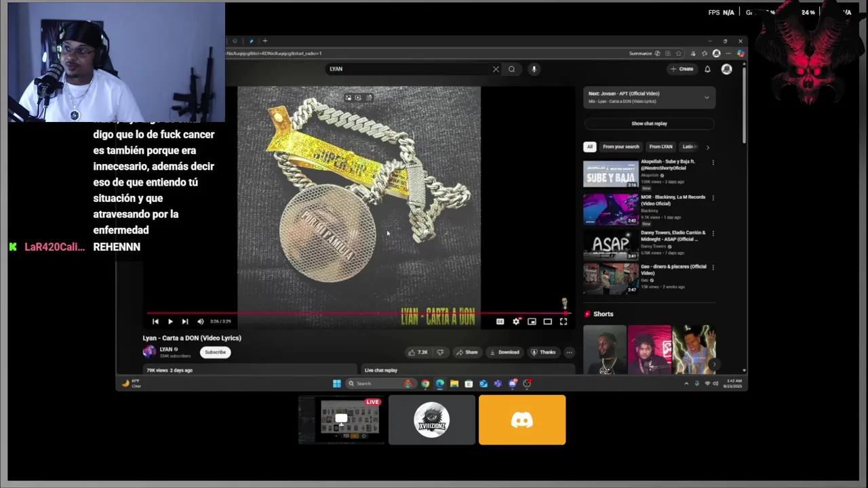
Task: Select the partly hidden Latin chip
Action: tap(689, 146)
